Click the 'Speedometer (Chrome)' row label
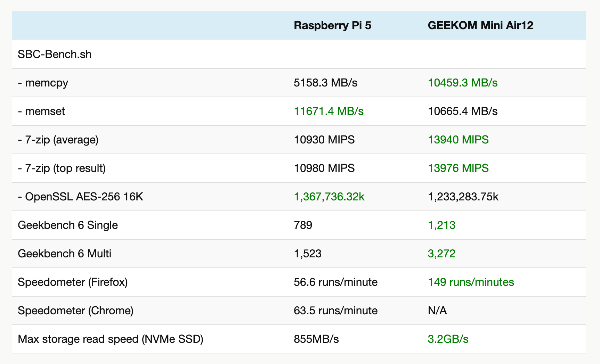 tap(75, 311)
